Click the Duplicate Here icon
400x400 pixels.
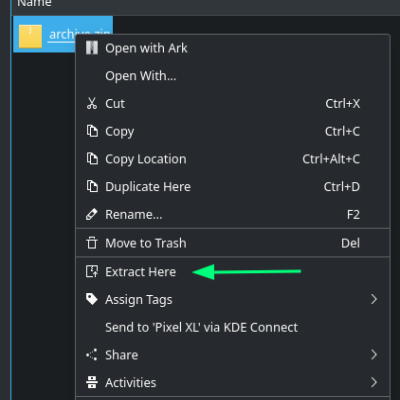point(92,186)
